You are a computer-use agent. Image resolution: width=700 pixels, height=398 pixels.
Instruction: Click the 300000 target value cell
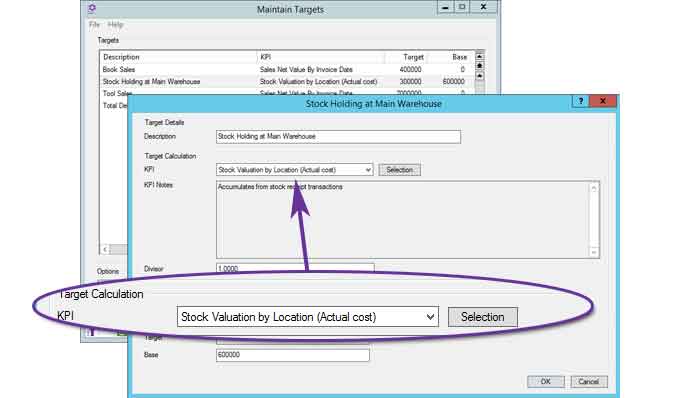click(410, 82)
